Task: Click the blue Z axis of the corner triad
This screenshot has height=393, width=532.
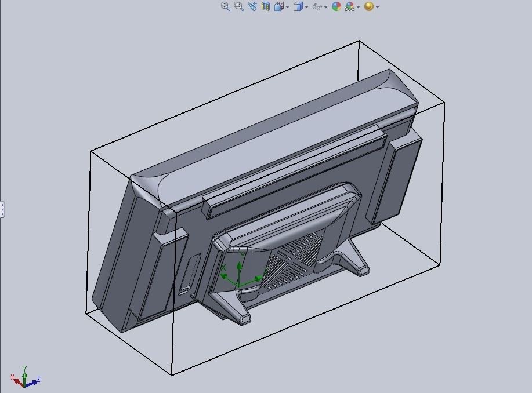Action: [x=33, y=382]
